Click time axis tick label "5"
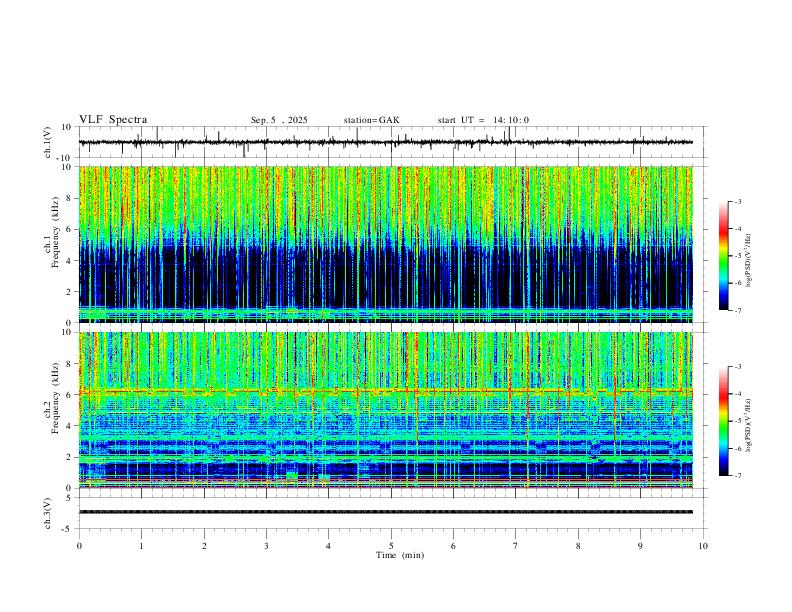This screenshot has height=612, width=792. (x=391, y=546)
